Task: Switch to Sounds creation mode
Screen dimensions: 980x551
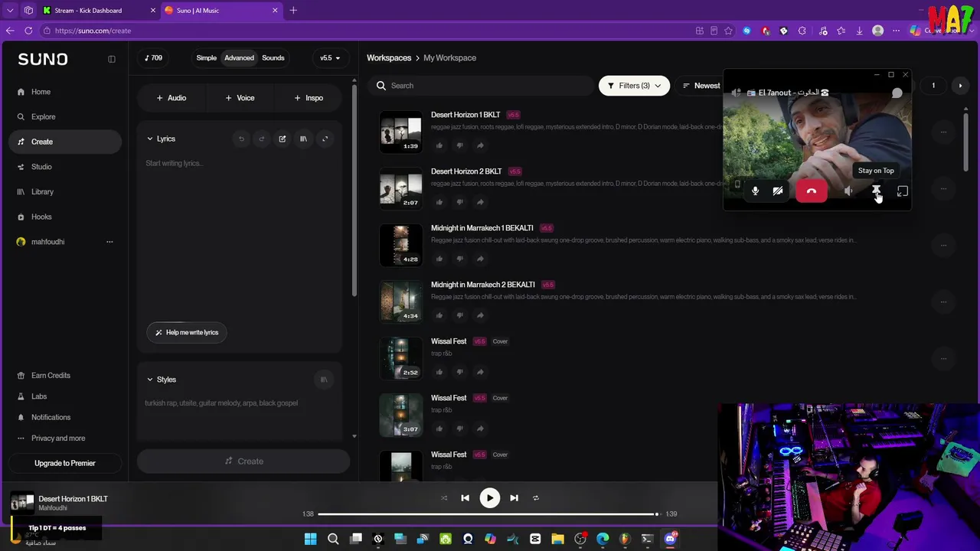Action: point(273,58)
